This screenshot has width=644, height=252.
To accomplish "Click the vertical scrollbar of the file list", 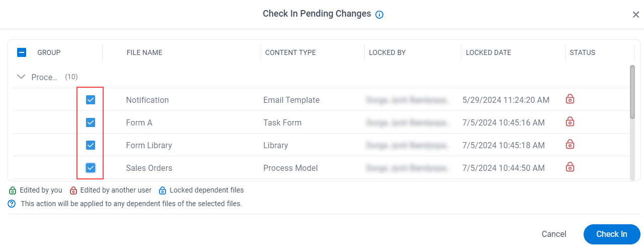I will [632, 92].
